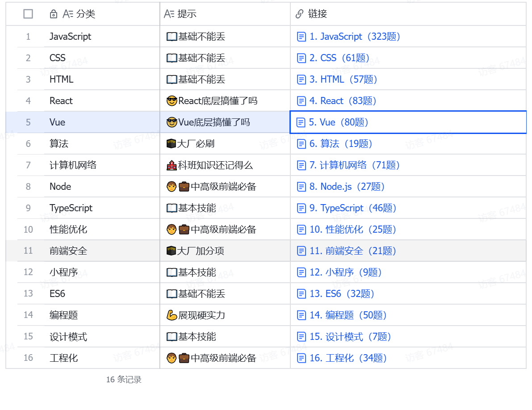The image size is (532, 410).
Task: Click document icon before 7. 计算机网络 link
Action: 301,165
